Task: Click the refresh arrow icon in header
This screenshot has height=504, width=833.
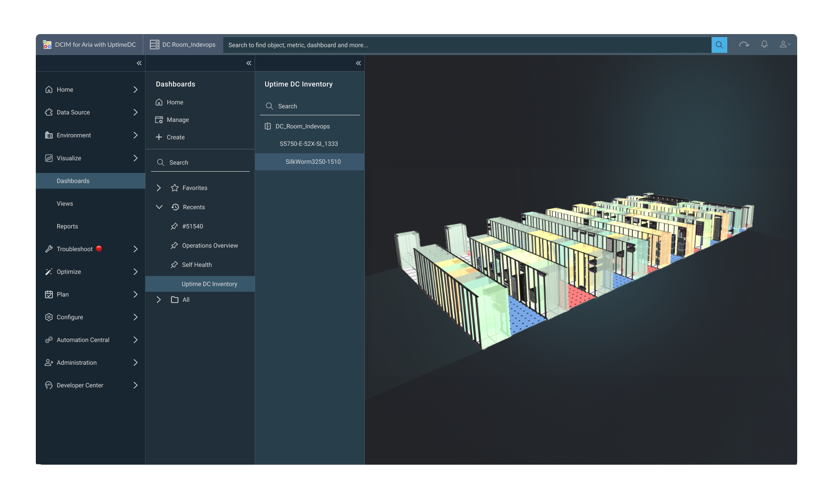Action: click(744, 45)
